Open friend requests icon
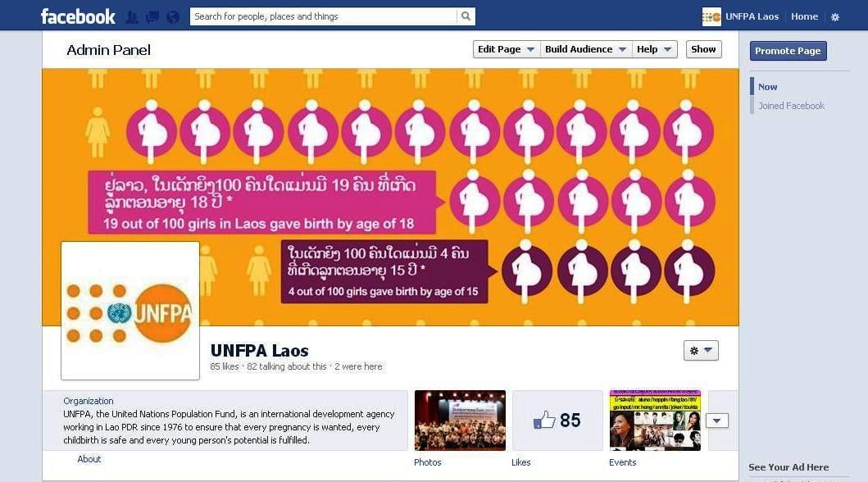Viewport: 868px width, 482px height. (132, 17)
